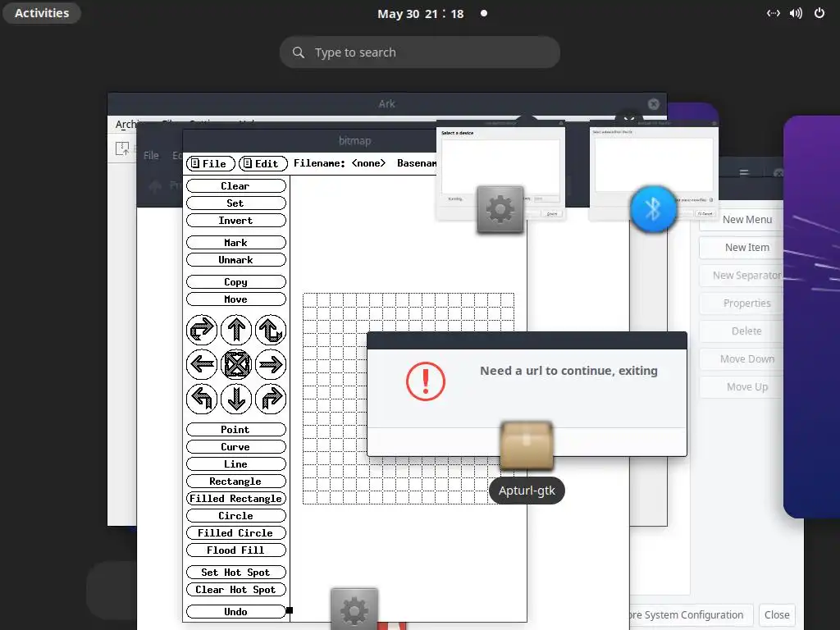Click the bitmap window title

click(x=354, y=141)
